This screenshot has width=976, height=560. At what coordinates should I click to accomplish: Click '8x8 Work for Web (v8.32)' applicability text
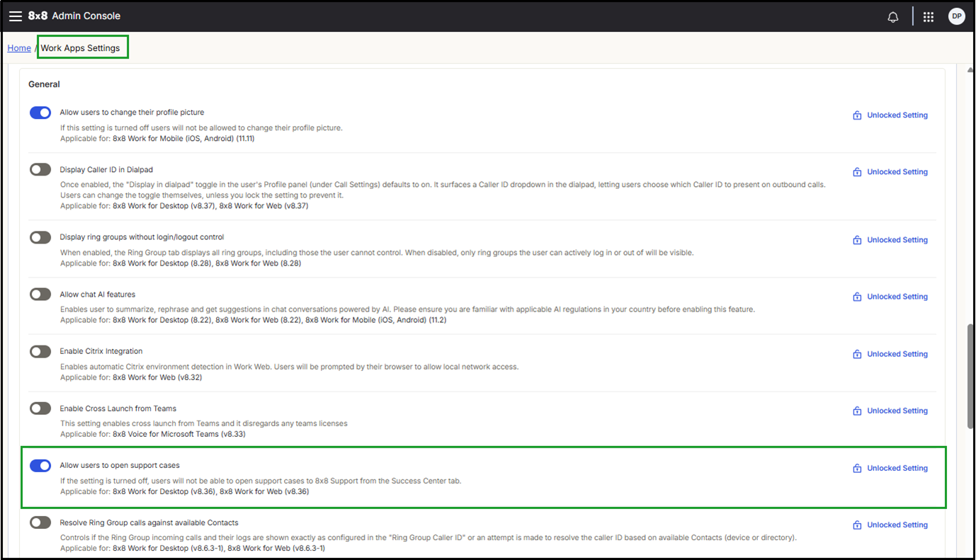[157, 377]
